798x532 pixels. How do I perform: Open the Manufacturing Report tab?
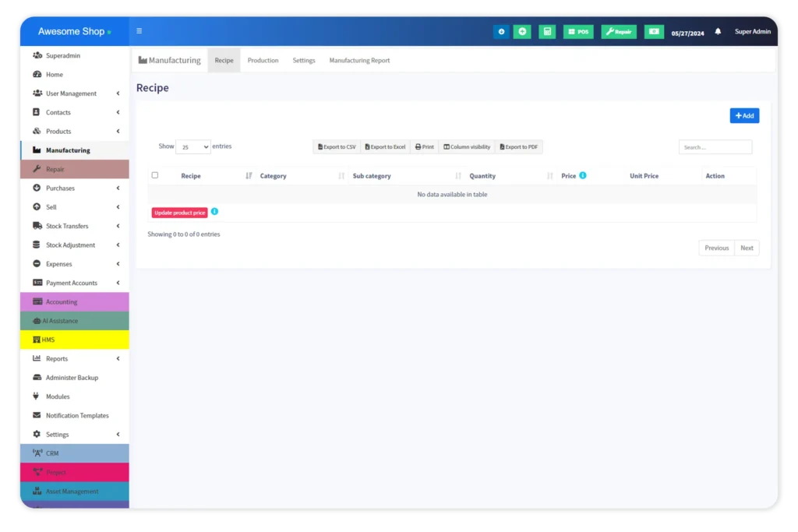point(359,61)
